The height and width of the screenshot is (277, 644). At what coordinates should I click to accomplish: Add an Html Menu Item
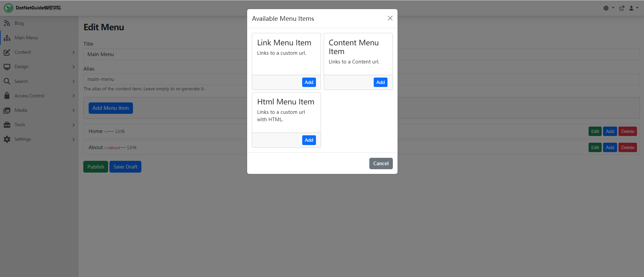309,140
